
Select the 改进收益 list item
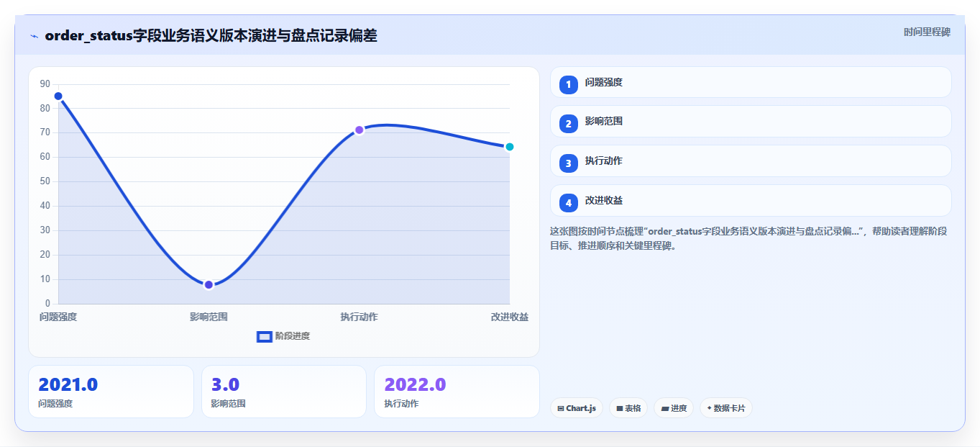click(751, 201)
